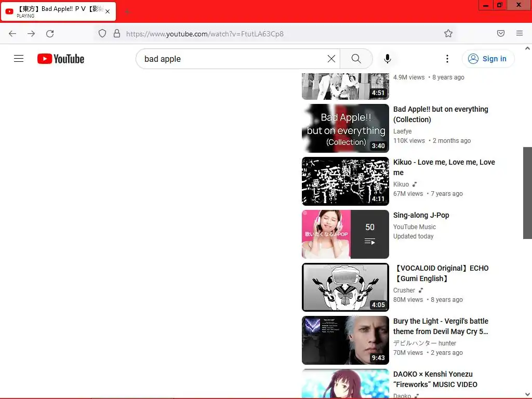Viewport: 532px width, 399px height.
Task: Open 'DAOKO × Kenshi Yonezu Fireworks' title
Action: (x=435, y=379)
